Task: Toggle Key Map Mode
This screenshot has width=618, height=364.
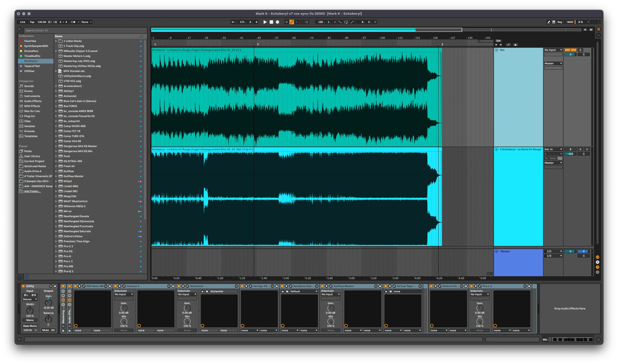Action: point(560,22)
